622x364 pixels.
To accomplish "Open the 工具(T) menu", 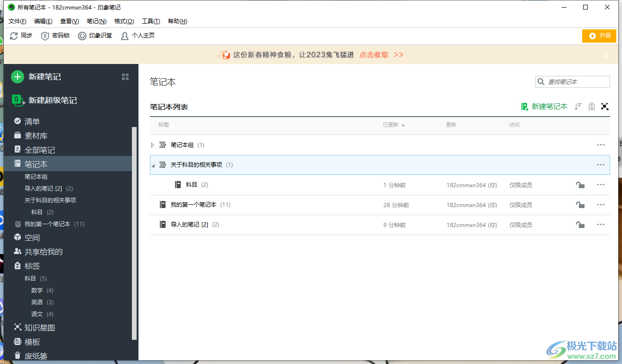I will pyautogui.click(x=151, y=21).
